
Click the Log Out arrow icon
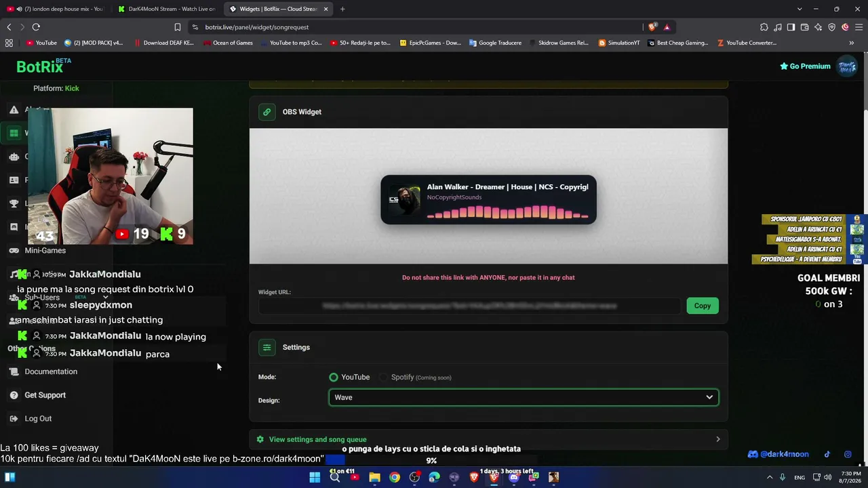[14, 419]
